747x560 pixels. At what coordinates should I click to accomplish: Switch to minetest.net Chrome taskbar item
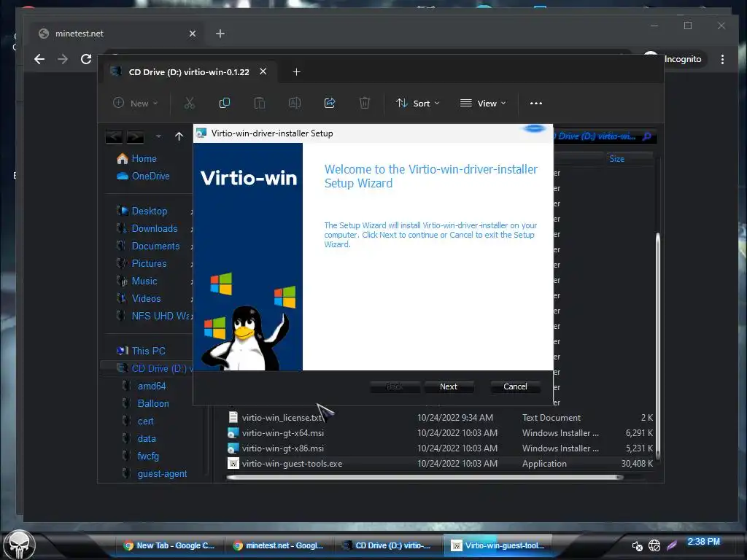[x=279, y=545]
